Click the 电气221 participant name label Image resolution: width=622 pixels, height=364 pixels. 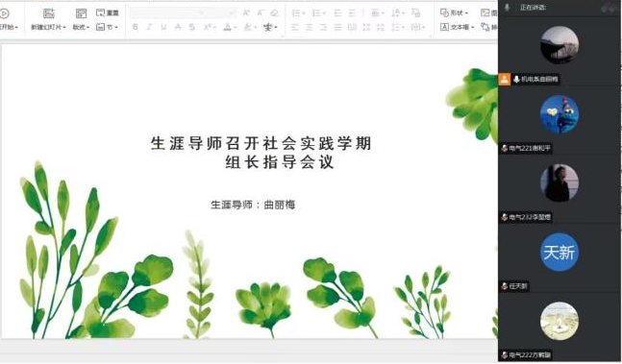pyautogui.click(x=530, y=149)
